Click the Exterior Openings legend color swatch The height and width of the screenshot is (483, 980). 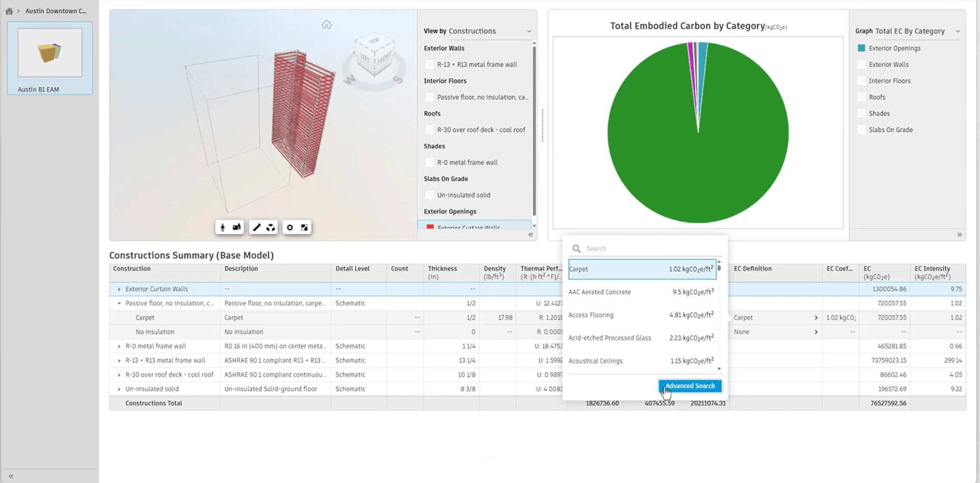pyautogui.click(x=862, y=48)
